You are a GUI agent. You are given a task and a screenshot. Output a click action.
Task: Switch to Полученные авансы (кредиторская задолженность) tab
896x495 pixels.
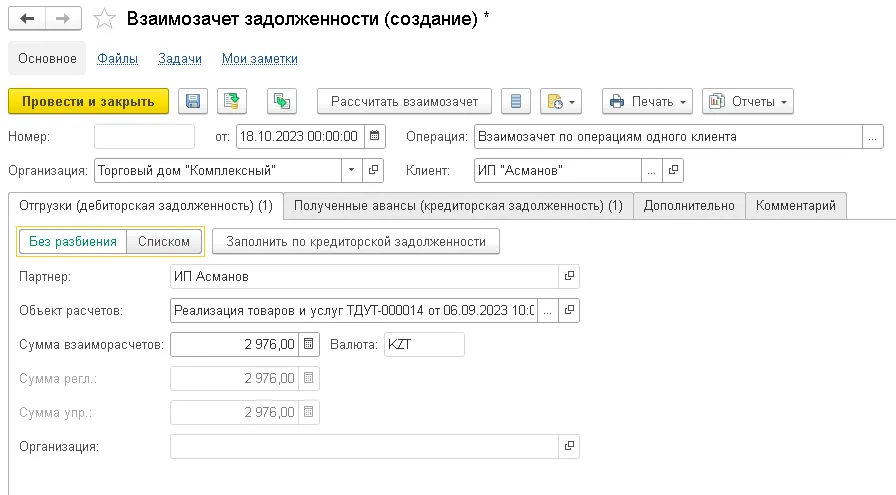pos(458,206)
